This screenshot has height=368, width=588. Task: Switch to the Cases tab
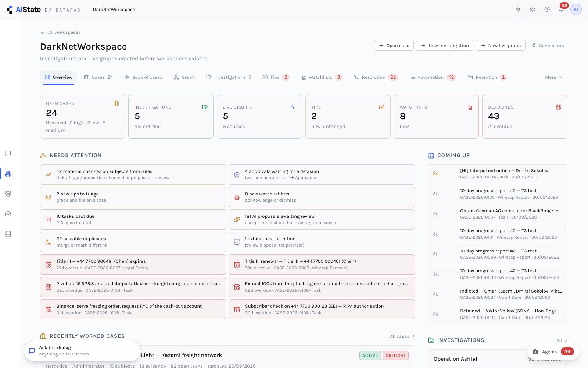pyautogui.click(x=98, y=77)
